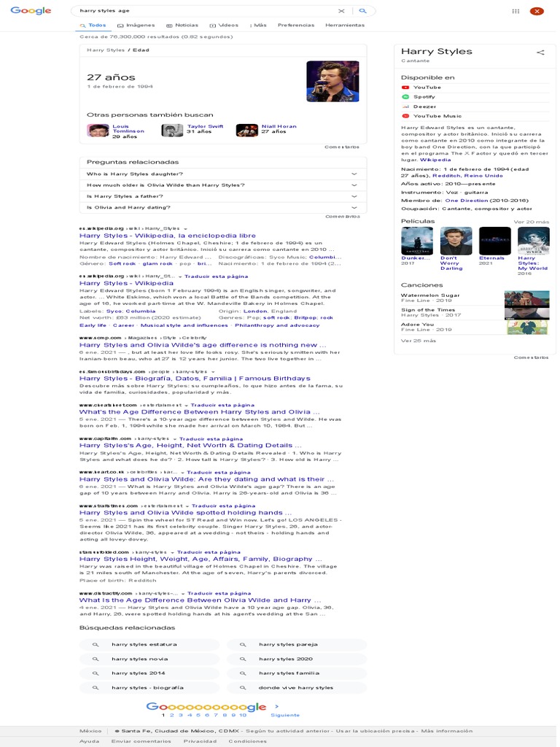Image resolution: width=560 pixels, height=747 pixels.
Task: Click 'Enviar comentarios' in footer
Action: tap(141, 741)
